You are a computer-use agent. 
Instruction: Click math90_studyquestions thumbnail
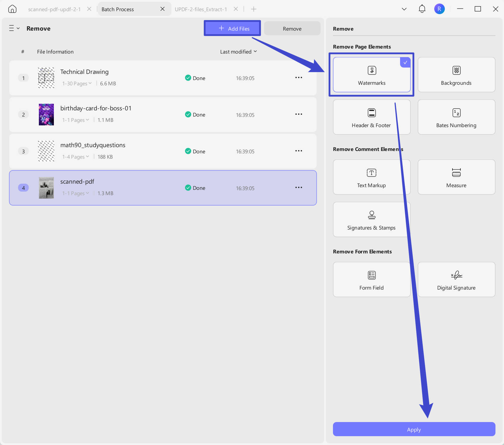46,151
